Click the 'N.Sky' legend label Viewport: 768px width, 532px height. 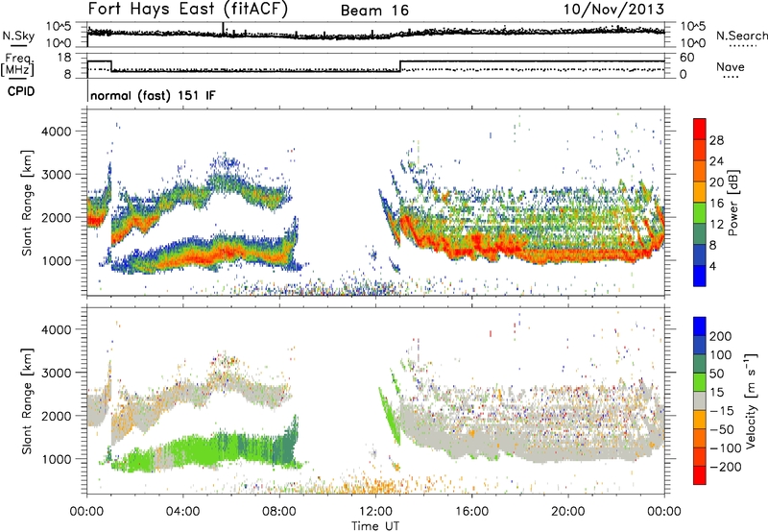(x=18, y=36)
